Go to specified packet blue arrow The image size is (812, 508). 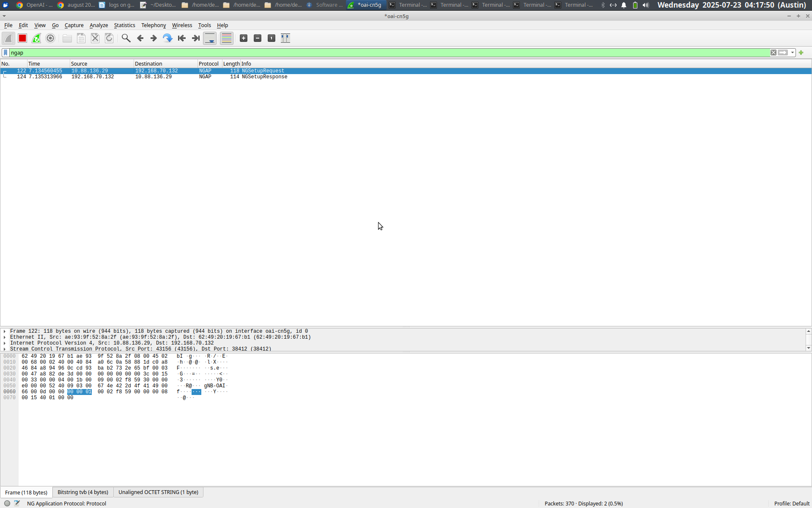pyautogui.click(x=167, y=38)
